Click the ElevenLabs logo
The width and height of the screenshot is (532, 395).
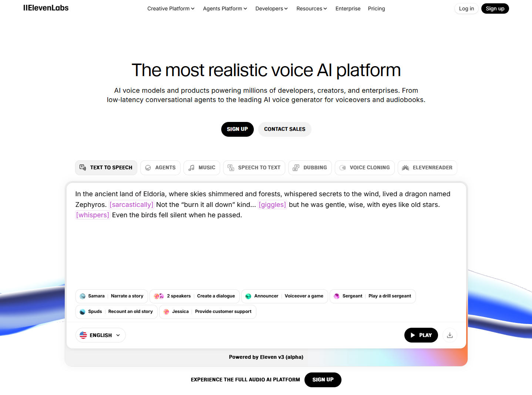[x=46, y=8]
